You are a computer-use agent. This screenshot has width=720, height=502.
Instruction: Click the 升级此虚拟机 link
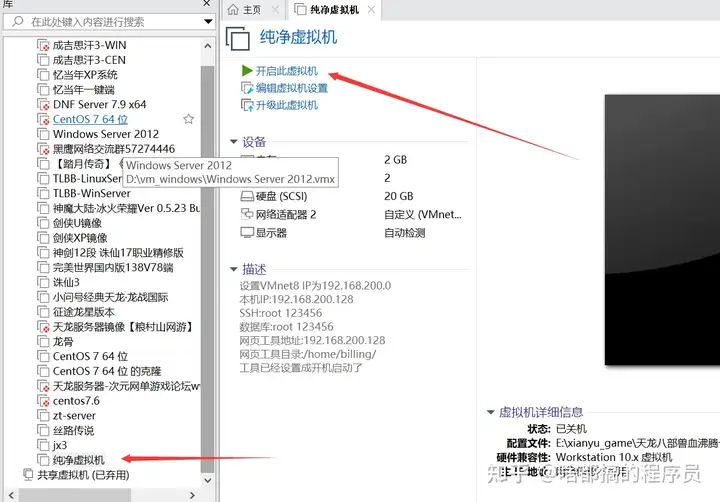(287, 105)
